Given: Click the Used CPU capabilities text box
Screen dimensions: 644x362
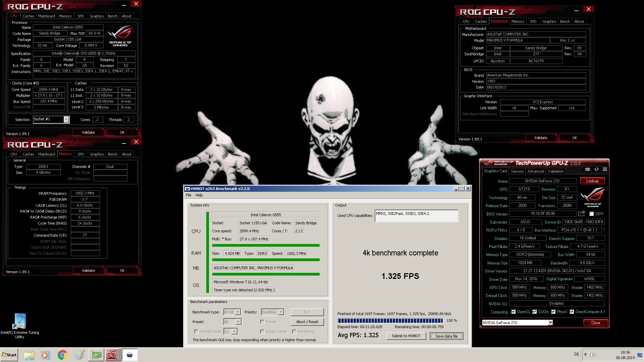Looking at the screenshot, I should coord(416,216).
